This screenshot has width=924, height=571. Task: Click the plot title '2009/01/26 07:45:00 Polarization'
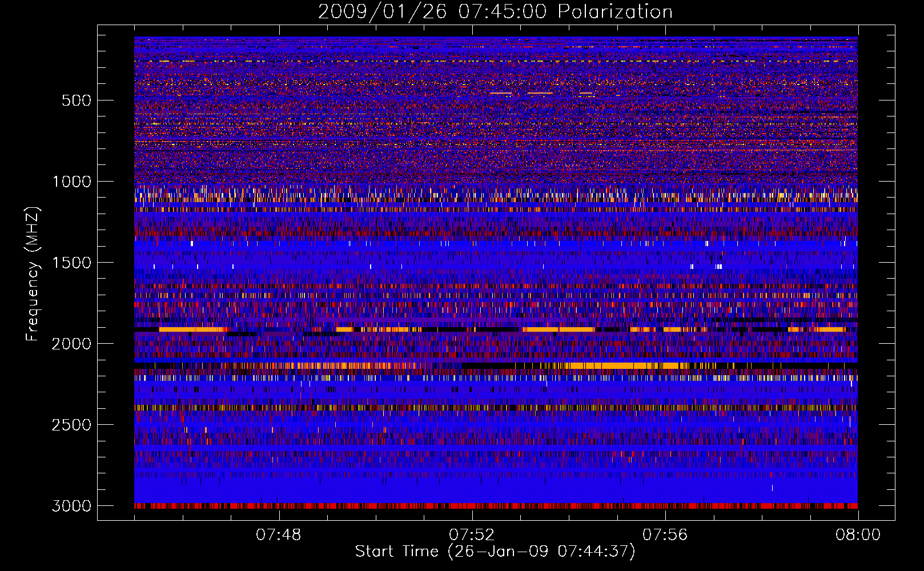click(495, 12)
